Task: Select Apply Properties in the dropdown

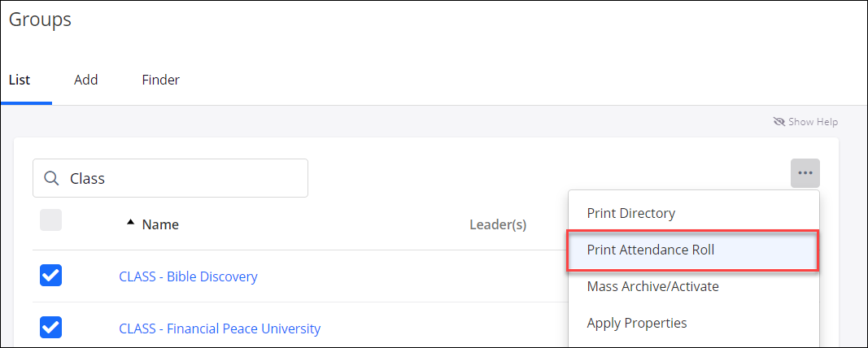Action: click(x=636, y=323)
